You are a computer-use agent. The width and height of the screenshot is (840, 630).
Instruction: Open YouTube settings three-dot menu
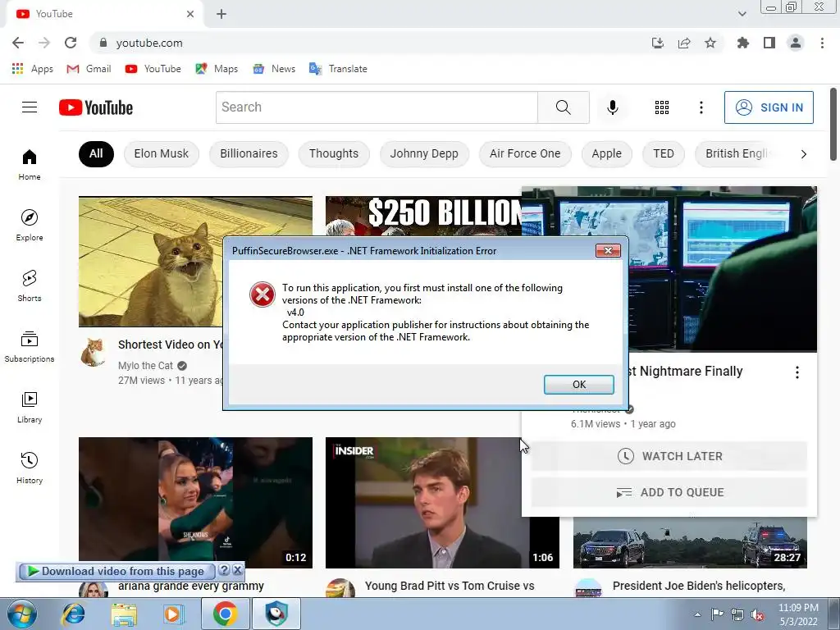point(701,107)
